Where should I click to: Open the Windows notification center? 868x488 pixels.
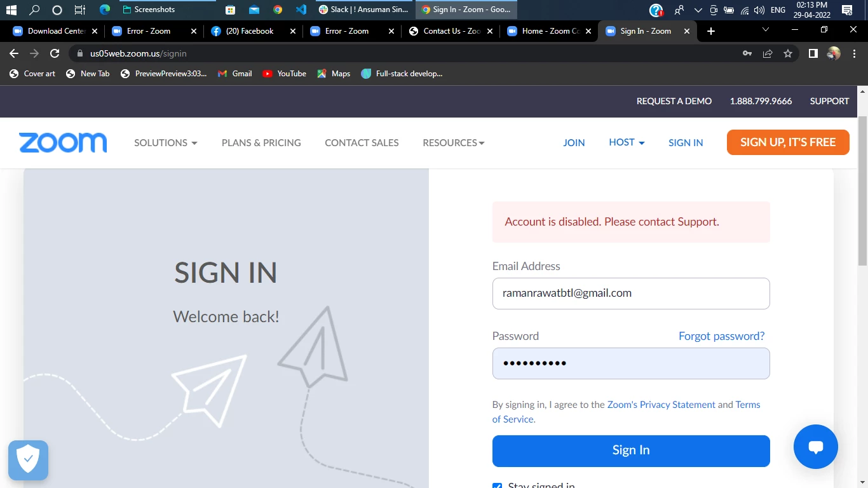click(x=847, y=10)
